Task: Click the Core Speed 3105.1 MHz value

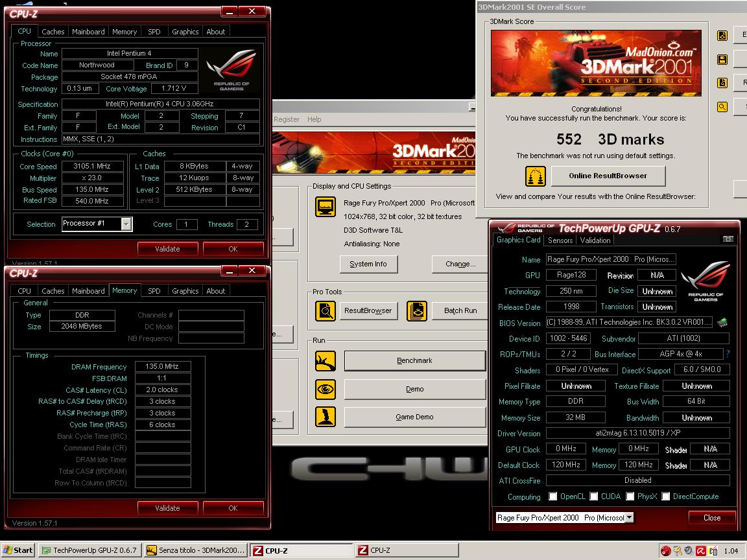Action: pos(93,166)
